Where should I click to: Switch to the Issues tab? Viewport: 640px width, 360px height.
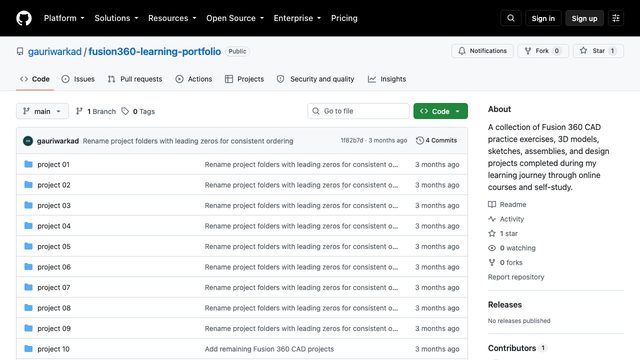pos(78,79)
